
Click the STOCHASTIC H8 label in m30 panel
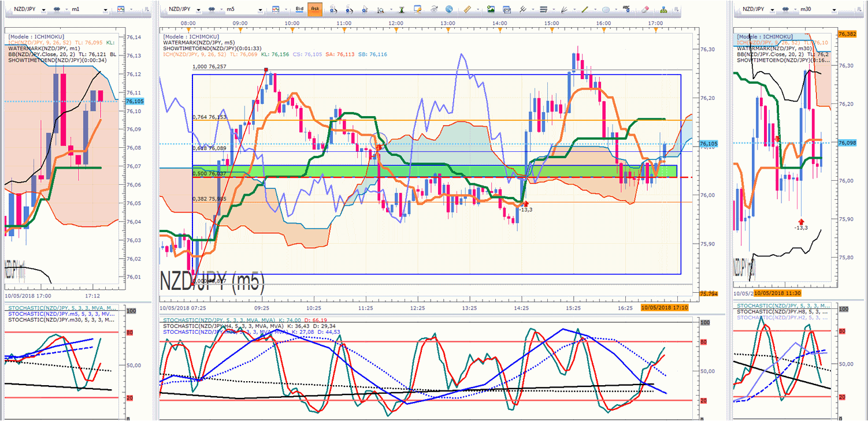pos(782,311)
